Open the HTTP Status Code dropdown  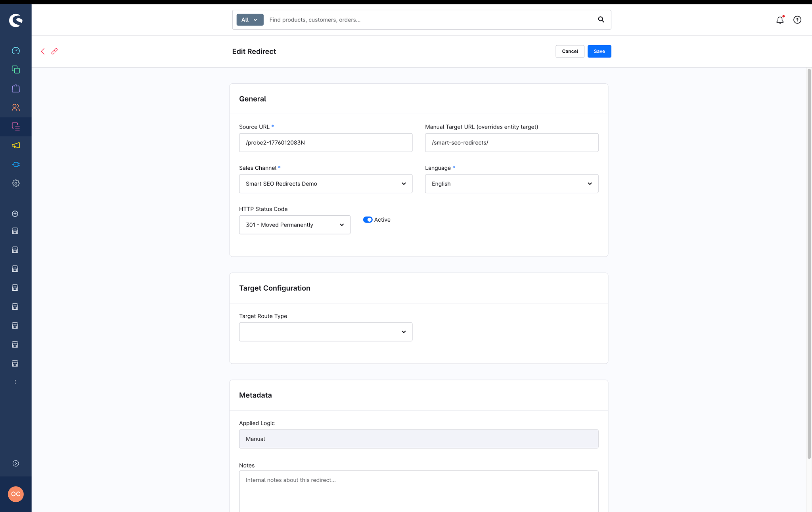[295, 225]
